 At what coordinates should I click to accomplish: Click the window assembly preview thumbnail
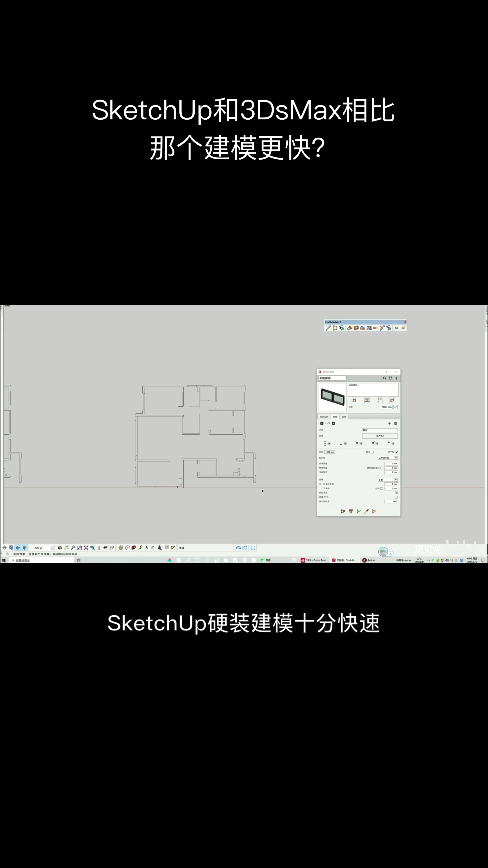(333, 397)
